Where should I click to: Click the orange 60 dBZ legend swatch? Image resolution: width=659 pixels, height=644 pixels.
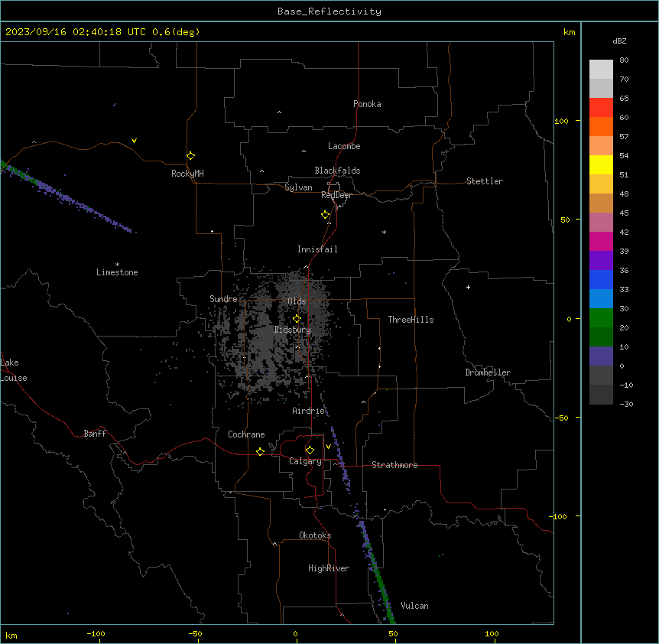coord(601,126)
